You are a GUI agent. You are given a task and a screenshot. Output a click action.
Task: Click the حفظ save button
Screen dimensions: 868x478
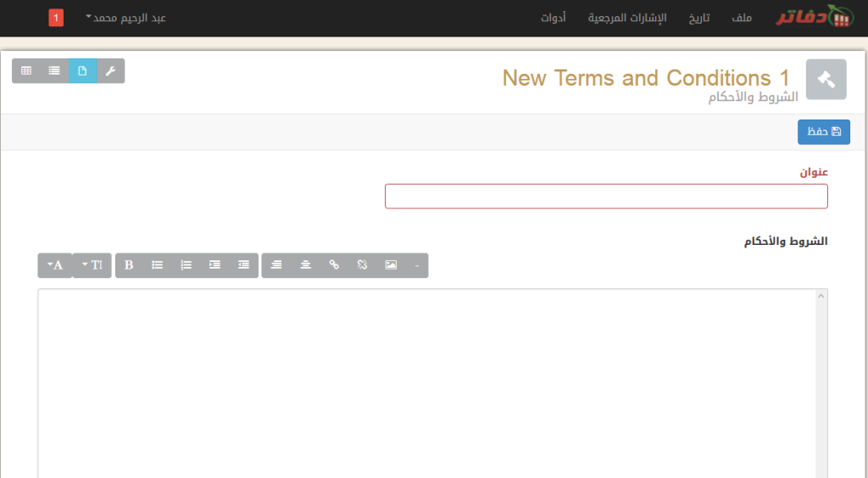[824, 131]
